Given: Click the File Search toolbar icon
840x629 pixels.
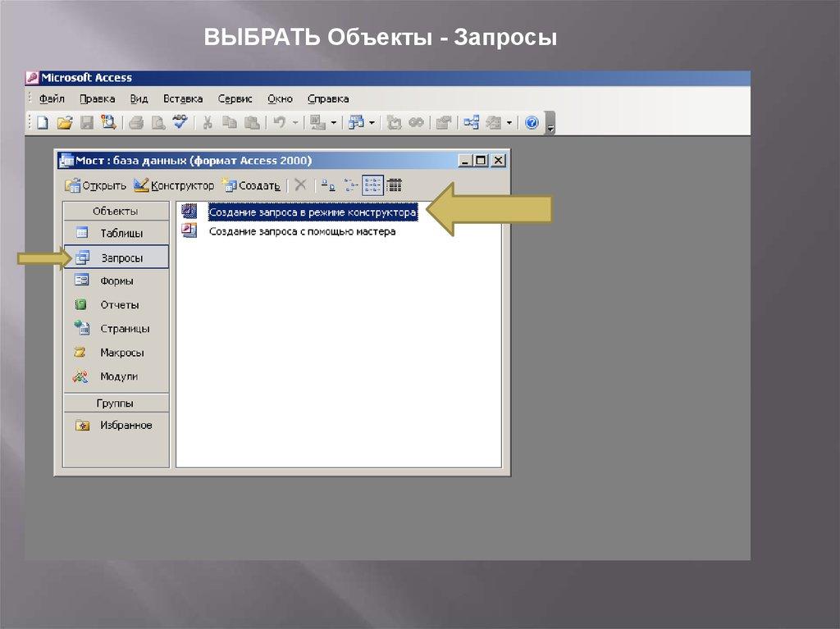Looking at the screenshot, I should (x=107, y=123).
